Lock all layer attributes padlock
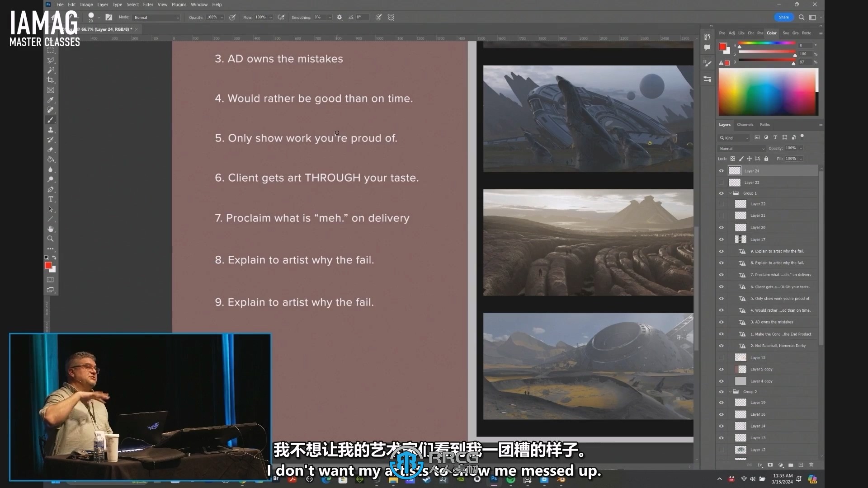Screen dimensions: 868x488 tap(766, 159)
